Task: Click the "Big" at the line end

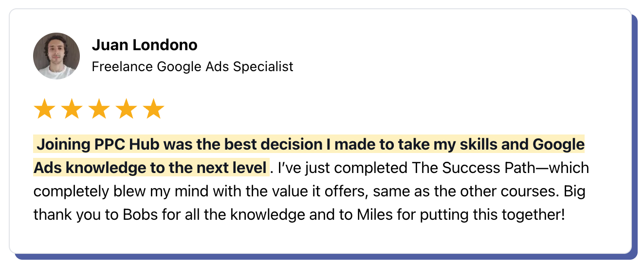Action: [x=574, y=191]
